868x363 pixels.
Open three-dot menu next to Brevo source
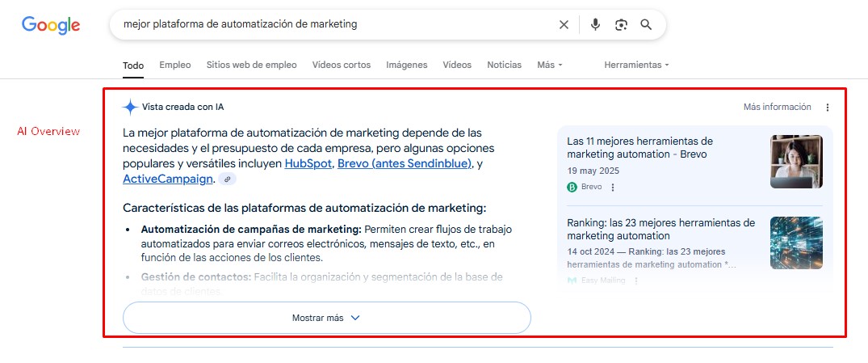(x=613, y=188)
